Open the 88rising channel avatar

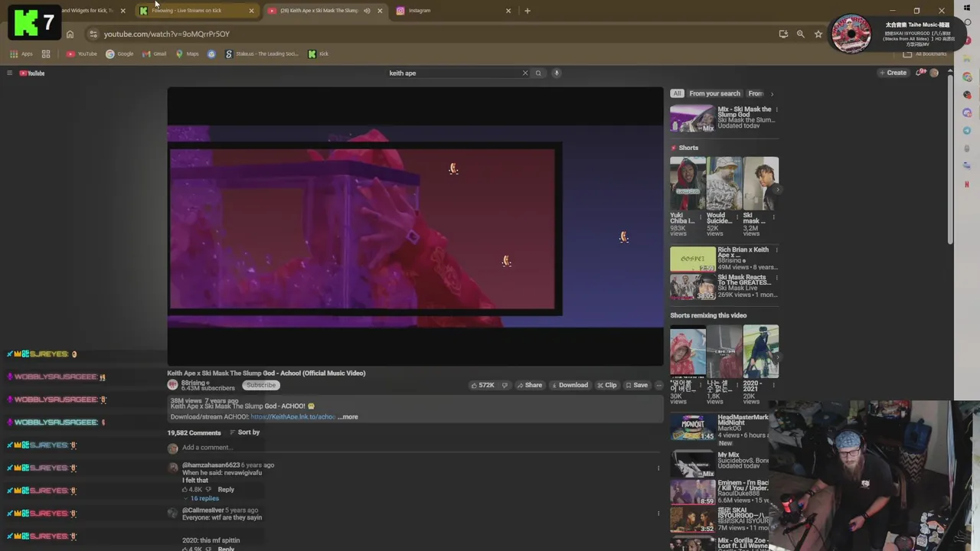click(x=173, y=385)
